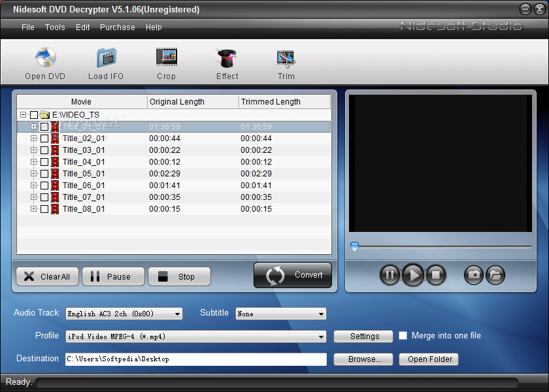This screenshot has width=549, height=392.
Task: Select trimmed length 00:01:41 cell
Action: pos(256,186)
